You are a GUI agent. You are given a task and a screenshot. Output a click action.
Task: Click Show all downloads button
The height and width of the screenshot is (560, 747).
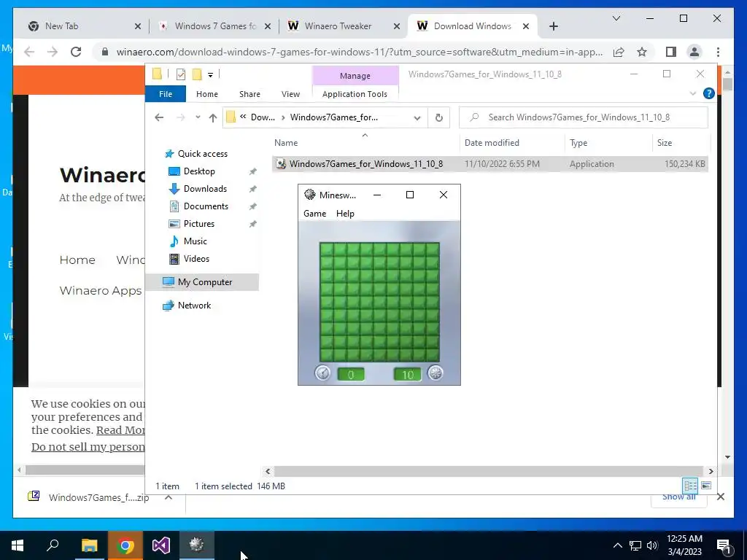coord(679,497)
